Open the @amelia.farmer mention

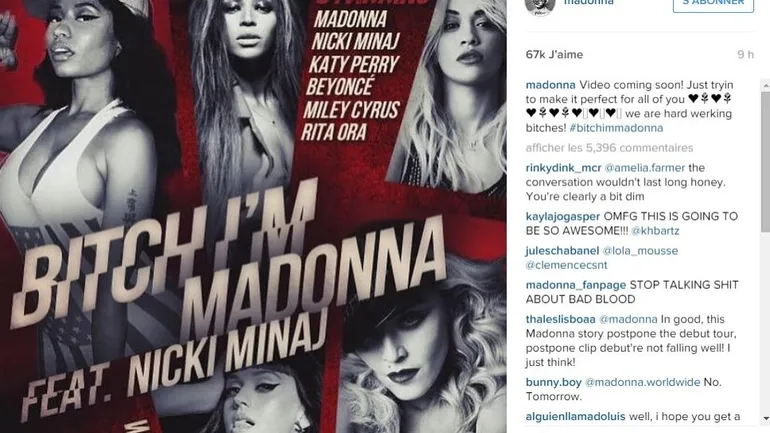pos(644,168)
